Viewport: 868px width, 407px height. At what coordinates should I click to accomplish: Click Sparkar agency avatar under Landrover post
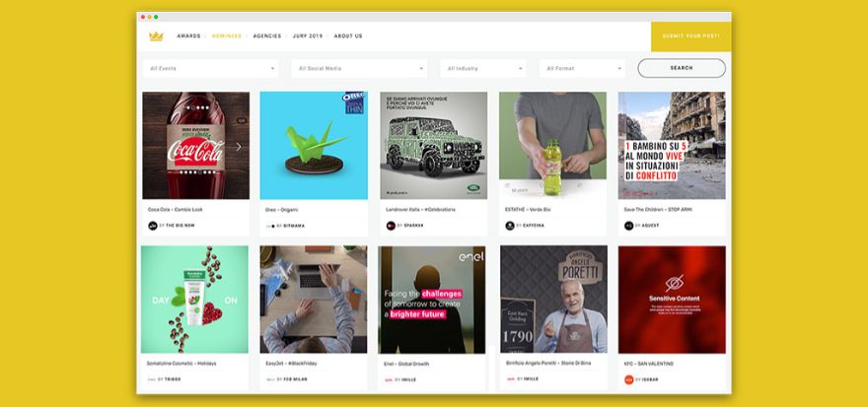coord(391,226)
